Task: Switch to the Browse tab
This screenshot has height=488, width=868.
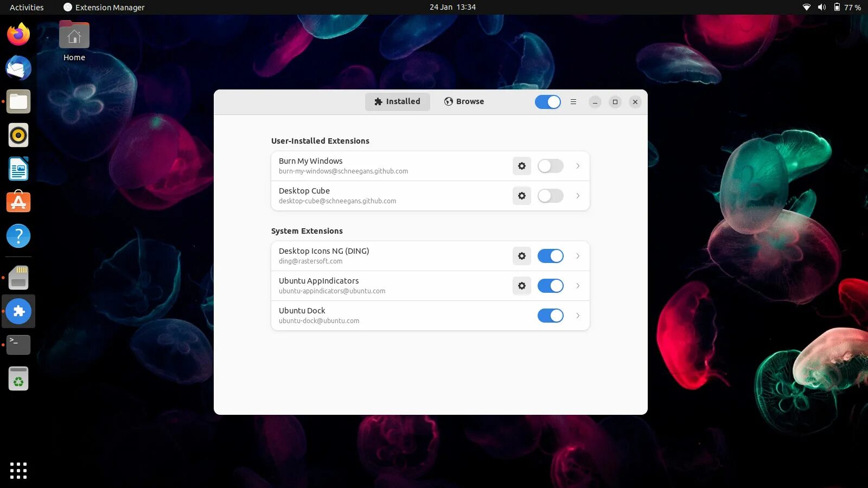Action: point(464,102)
